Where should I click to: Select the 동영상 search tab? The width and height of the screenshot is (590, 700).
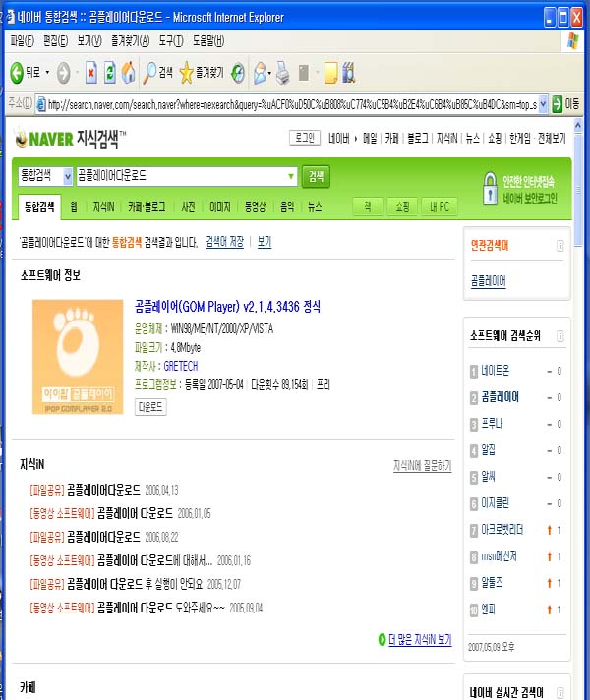pyautogui.click(x=255, y=206)
